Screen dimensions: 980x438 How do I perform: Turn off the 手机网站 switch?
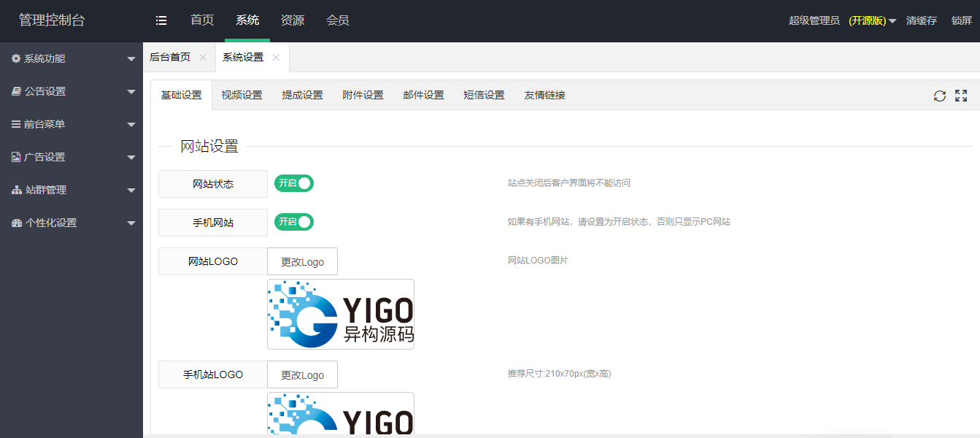point(294,223)
